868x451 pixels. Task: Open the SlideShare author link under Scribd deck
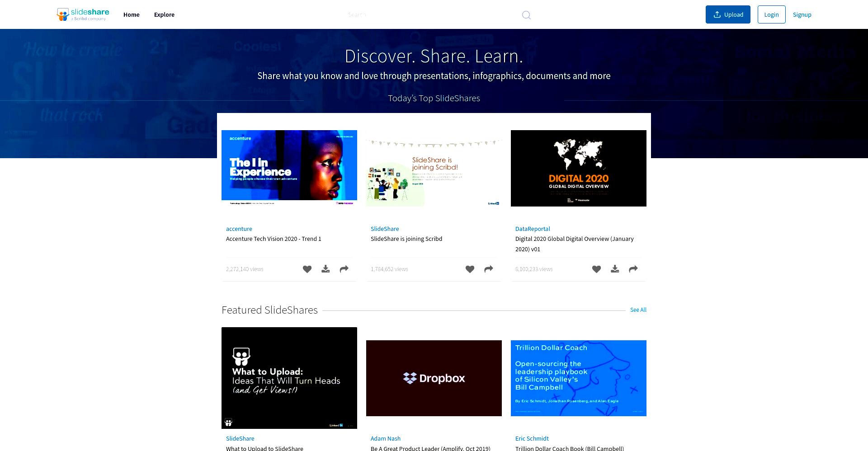coord(385,229)
